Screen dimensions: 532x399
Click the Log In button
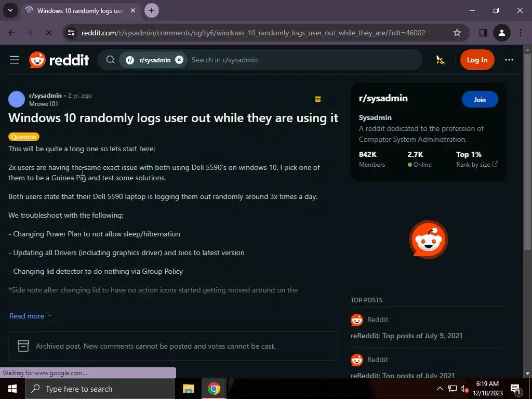click(477, 60)
